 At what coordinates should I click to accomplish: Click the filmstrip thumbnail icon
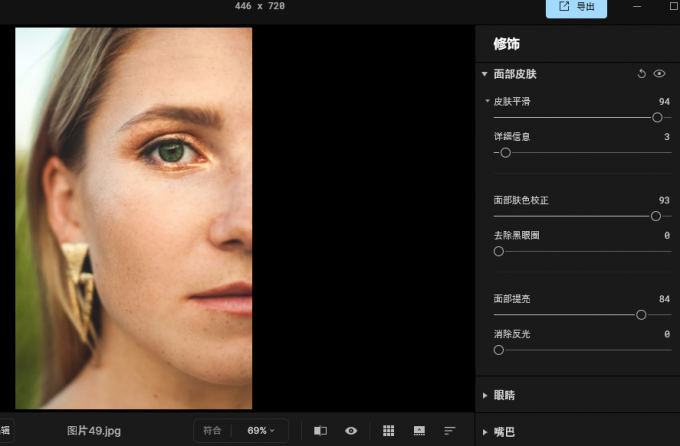point(419,430)
